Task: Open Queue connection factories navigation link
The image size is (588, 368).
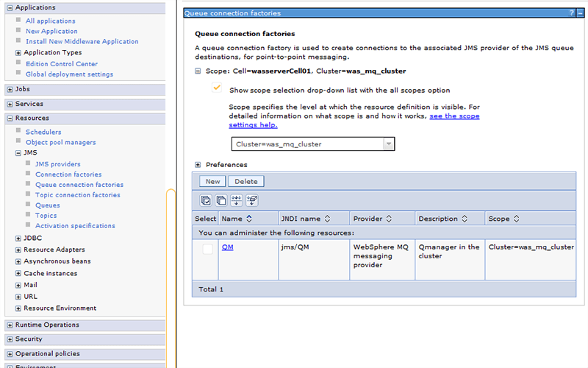Action: click(79, 185)
